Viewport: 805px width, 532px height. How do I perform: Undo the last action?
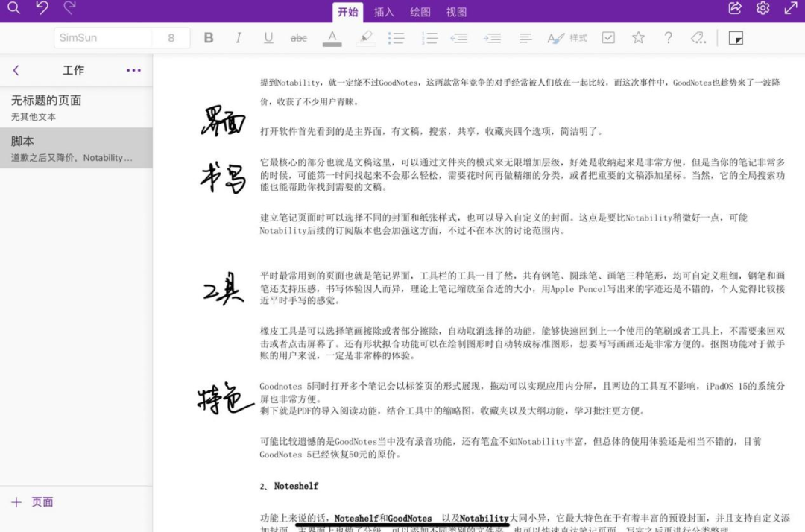tap(42, 9)
